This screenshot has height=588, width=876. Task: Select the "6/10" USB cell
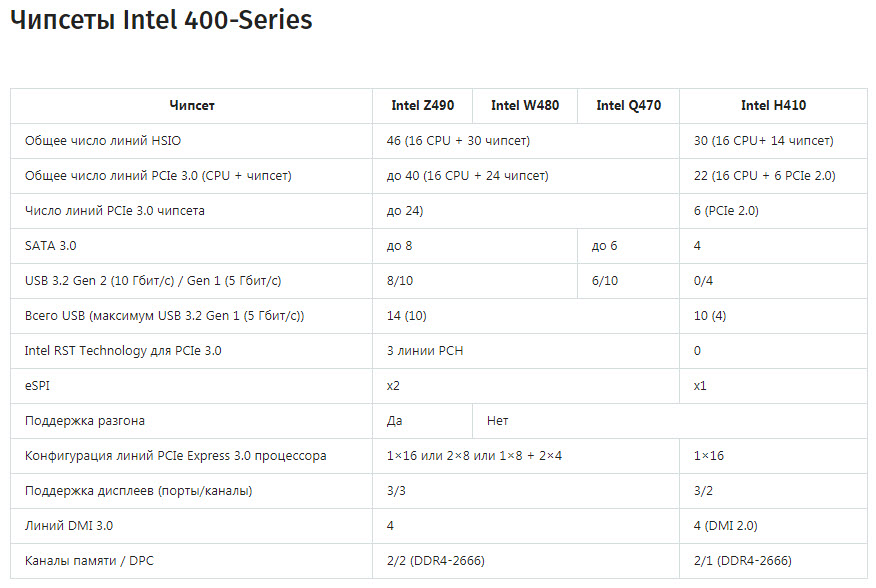[x=604, y=281]
